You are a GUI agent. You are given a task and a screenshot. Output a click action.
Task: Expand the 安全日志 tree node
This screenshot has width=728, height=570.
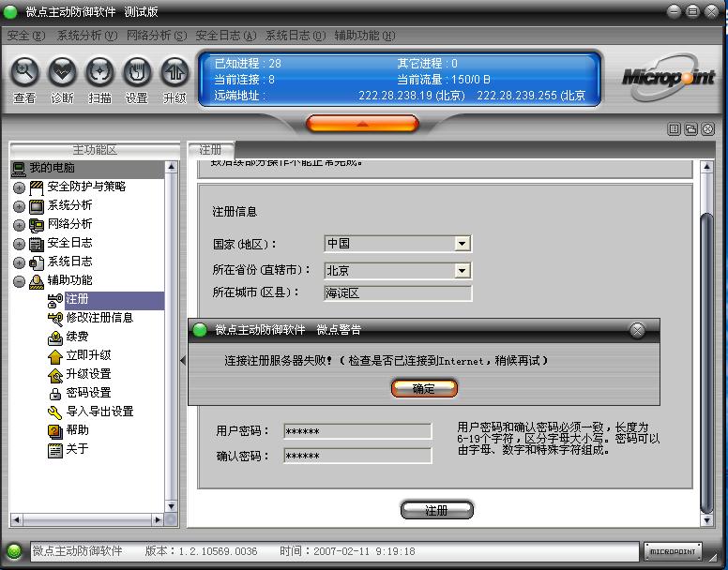click(19, 244)
